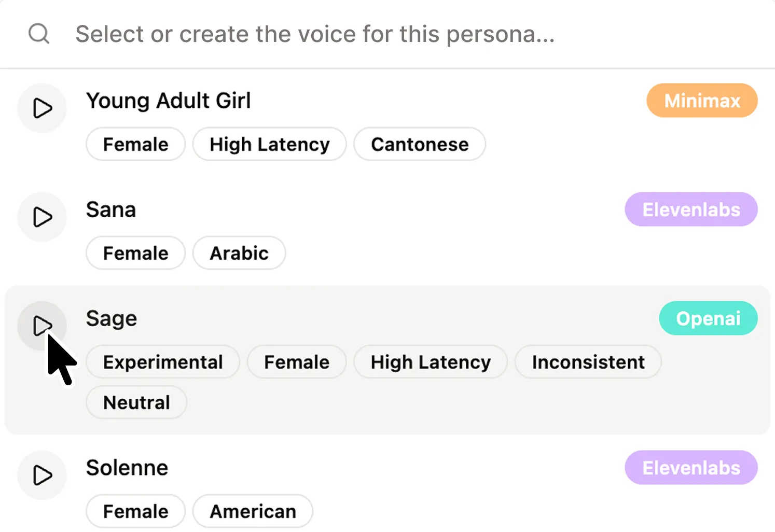775x532 pixels.
Task: Click the Neutral tag chip
Action: [x=136, y=402]
